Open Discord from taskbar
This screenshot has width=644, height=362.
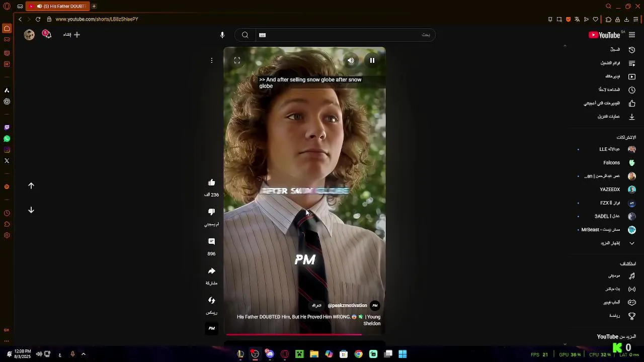[x=270, y=354]
